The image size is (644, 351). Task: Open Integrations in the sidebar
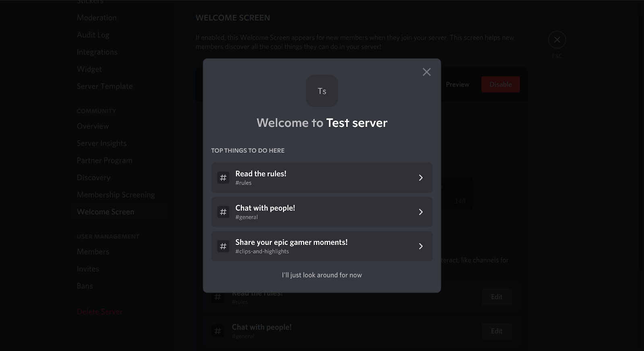tap(97, 52)
